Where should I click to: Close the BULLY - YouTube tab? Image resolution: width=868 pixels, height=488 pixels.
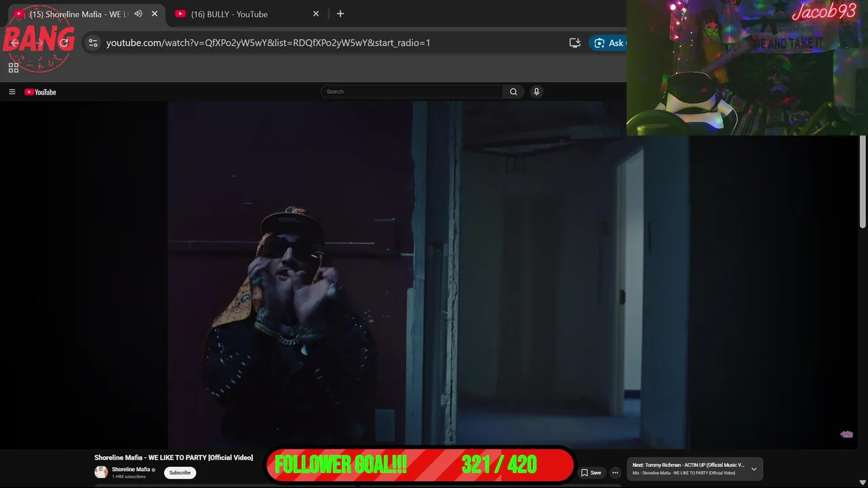pos(316,14)
